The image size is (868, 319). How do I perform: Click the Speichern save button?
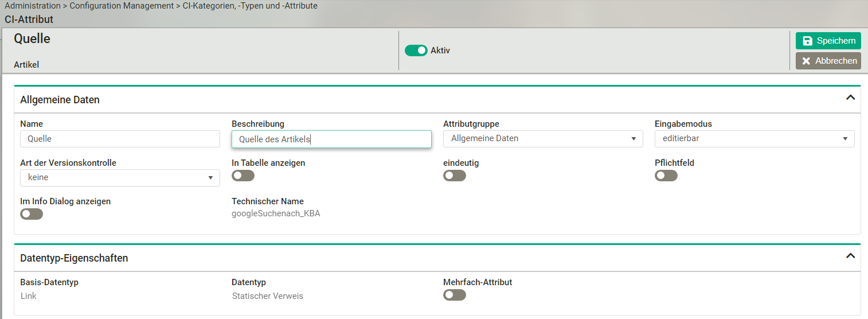click(x=828, y=41)
